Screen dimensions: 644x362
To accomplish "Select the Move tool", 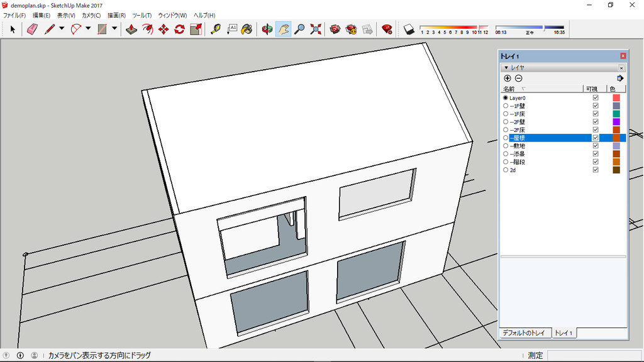I will pyautogui.click(x=164, y=29).
